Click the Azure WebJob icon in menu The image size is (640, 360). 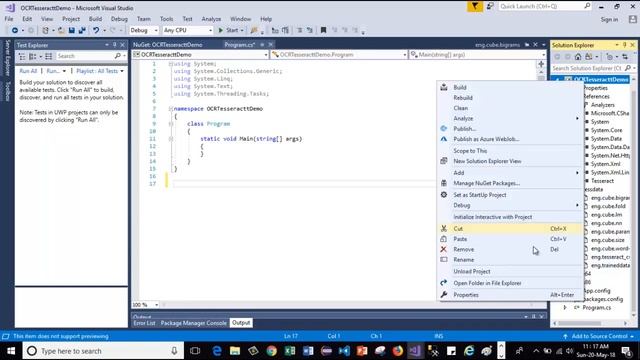click(444, 139)
